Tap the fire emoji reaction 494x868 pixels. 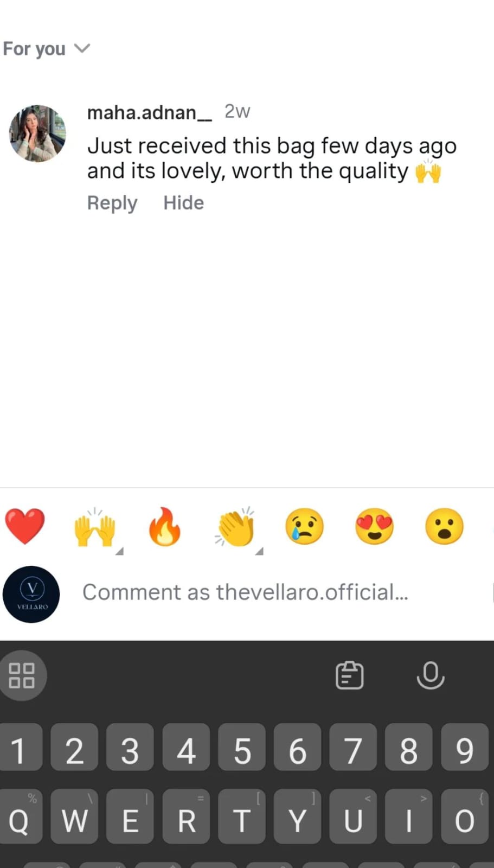click(165, 526)
